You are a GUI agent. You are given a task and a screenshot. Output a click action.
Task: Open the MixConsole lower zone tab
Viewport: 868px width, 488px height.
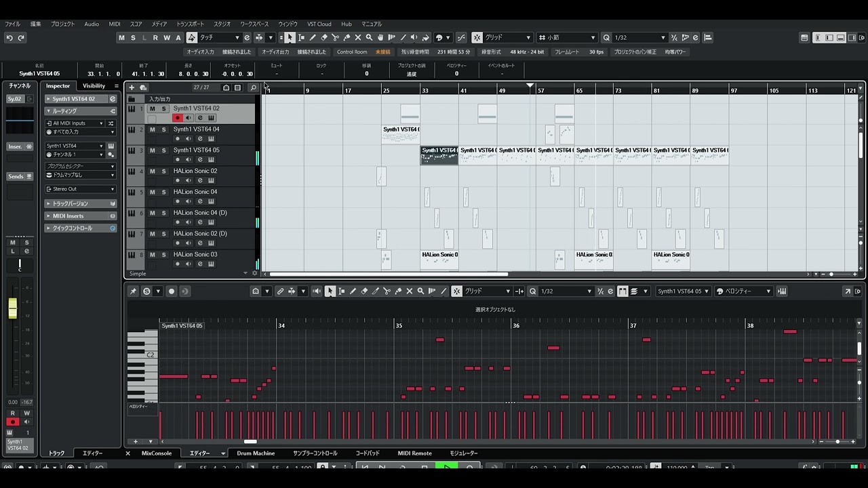click(157, 453)
